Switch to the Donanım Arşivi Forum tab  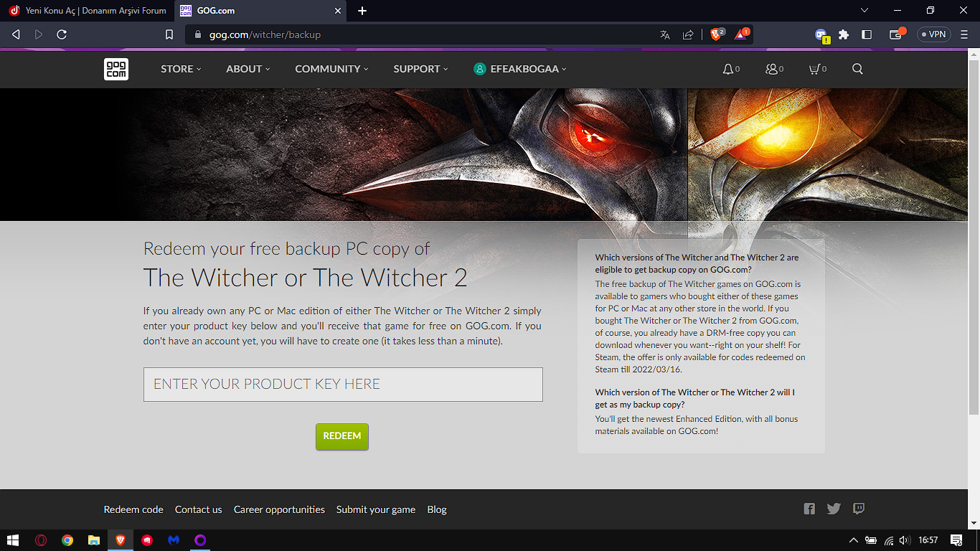tap(88, 11)
